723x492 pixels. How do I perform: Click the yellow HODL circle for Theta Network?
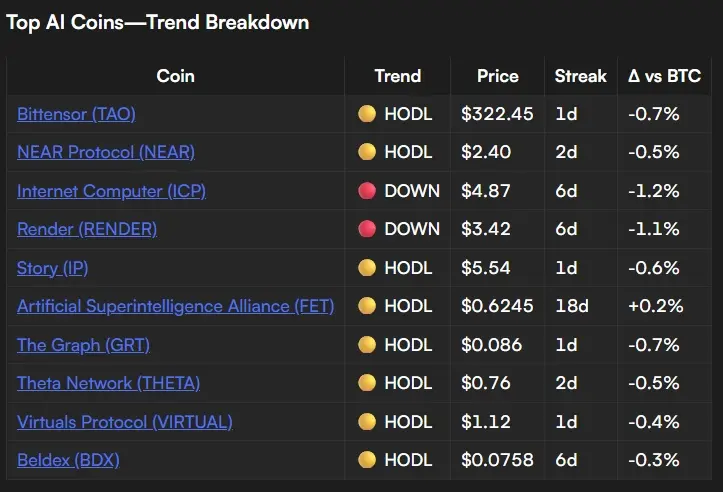pyautogui.click(x=367, y=383)
